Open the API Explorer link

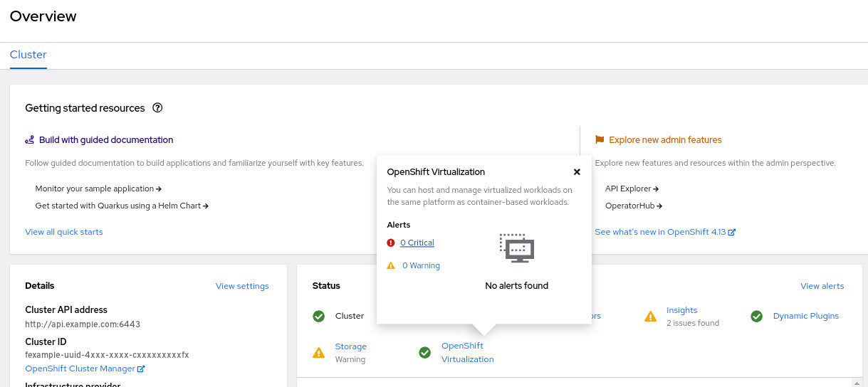click(632, 189)
